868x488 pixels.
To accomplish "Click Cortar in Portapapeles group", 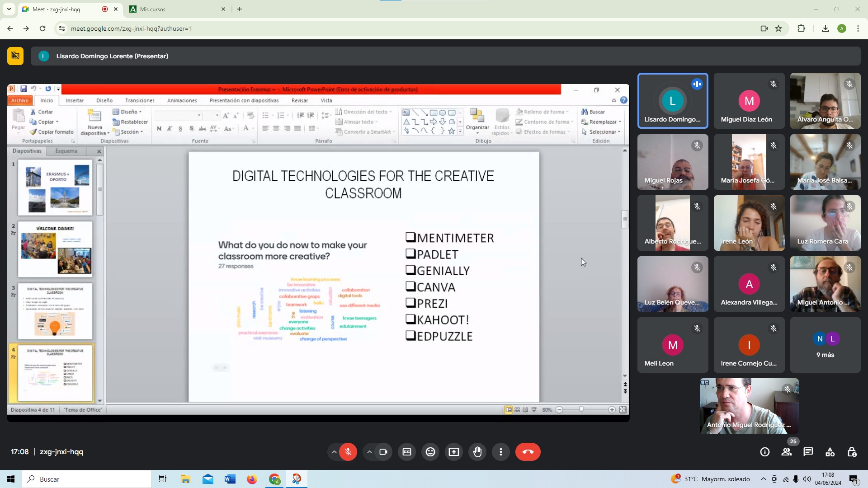I will point(41,112).
